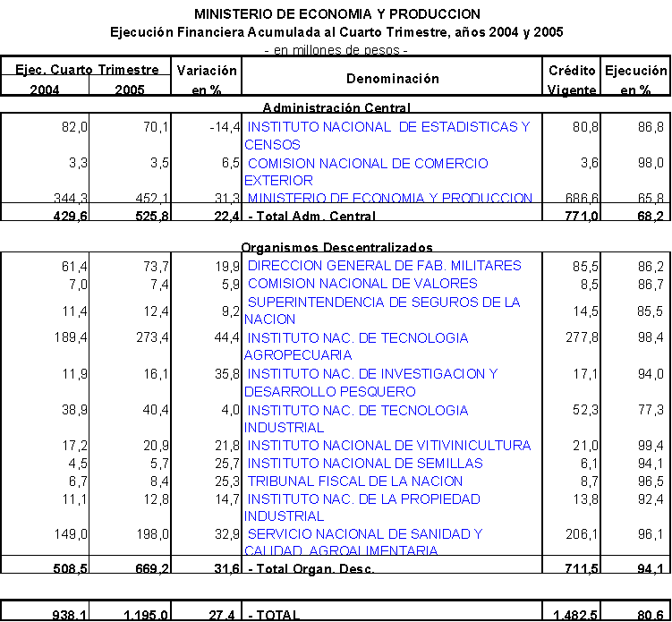The image size is (672, 622).
Task: Open DIRECCION GENERAL DE FAB. MILITARES link
Action: tap(385, 266)
